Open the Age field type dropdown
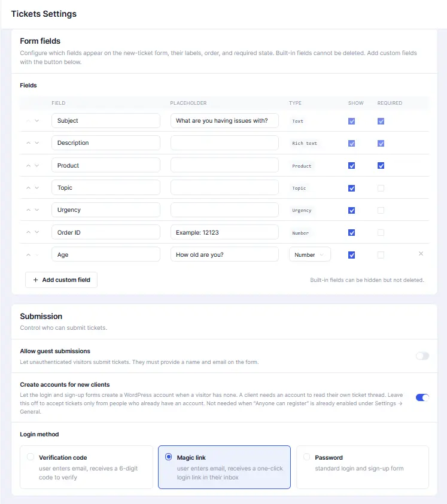The height and width of the screenshot is (504, 447). [310, 254]
